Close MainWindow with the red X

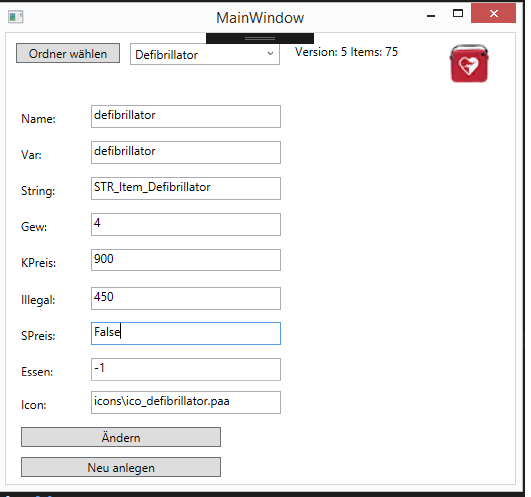point(493,14)
